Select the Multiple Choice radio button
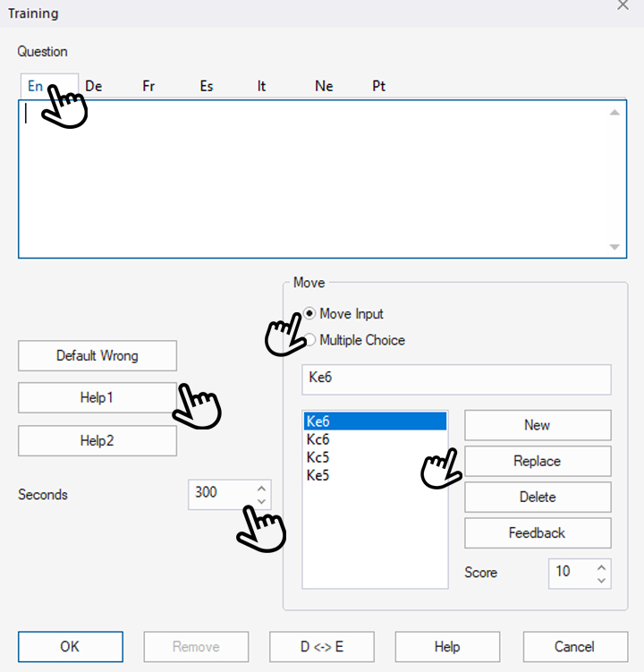Image resolution: width=644 pixels, height=672 pixels. [310, 340]
